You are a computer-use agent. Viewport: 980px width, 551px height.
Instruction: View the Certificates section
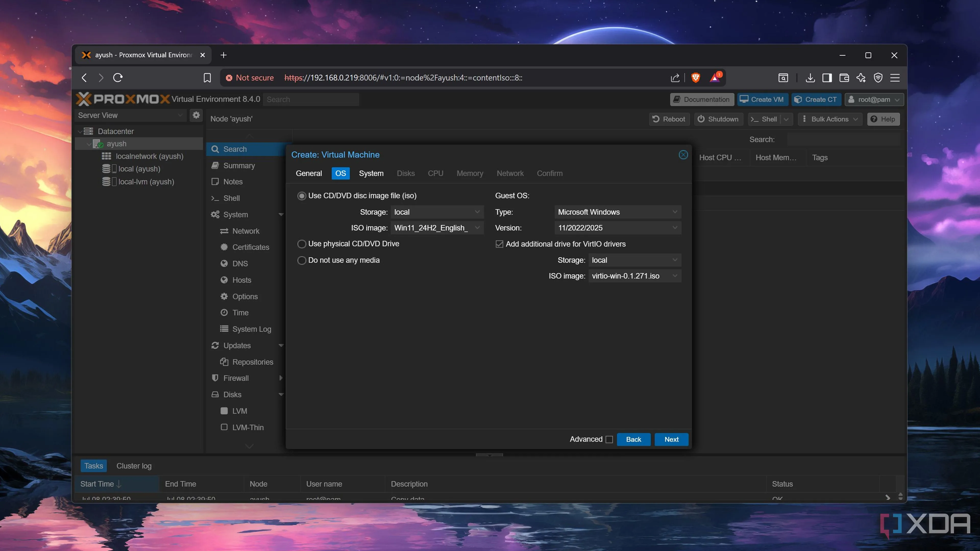coord(250,247)
